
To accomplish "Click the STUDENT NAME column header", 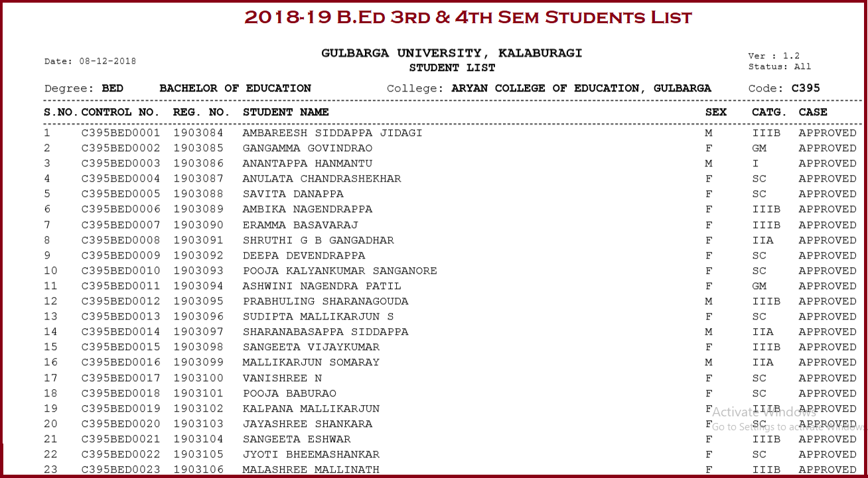I will (285, 112).
